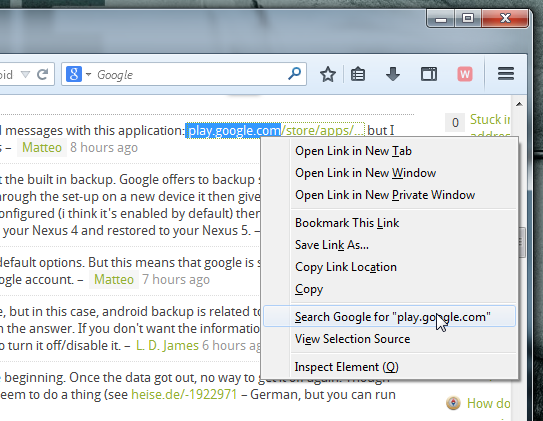Open the URL bar history dropdown
Viewport: 543px width, 421px height.
click(25, 74)
